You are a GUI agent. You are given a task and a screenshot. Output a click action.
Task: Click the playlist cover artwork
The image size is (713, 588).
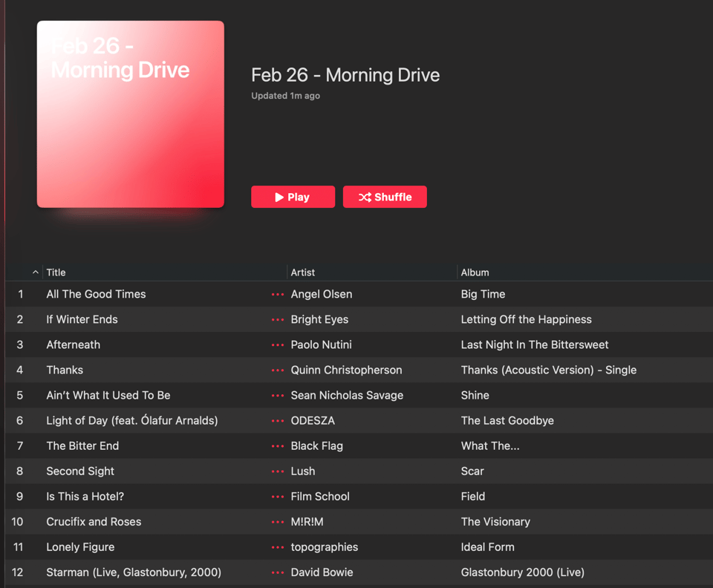pyautogui.click(x=131, y=114)
